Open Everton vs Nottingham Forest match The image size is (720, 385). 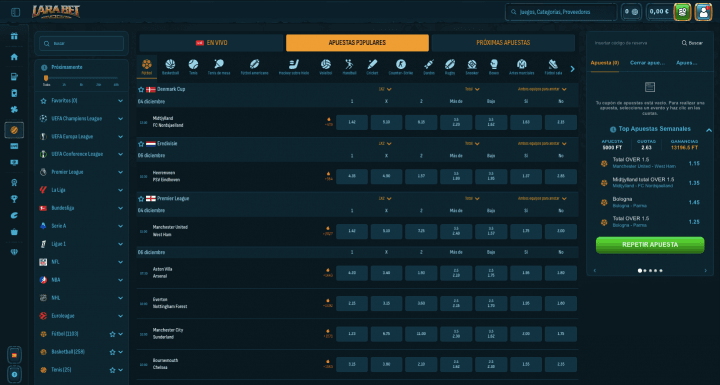(169, 303)
